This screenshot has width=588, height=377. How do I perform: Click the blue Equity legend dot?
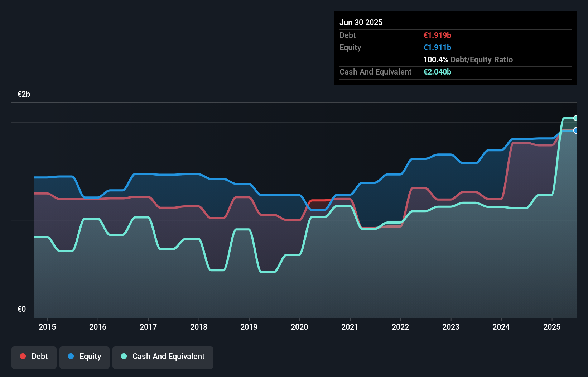pyautogui.click(x=71, y=356)
